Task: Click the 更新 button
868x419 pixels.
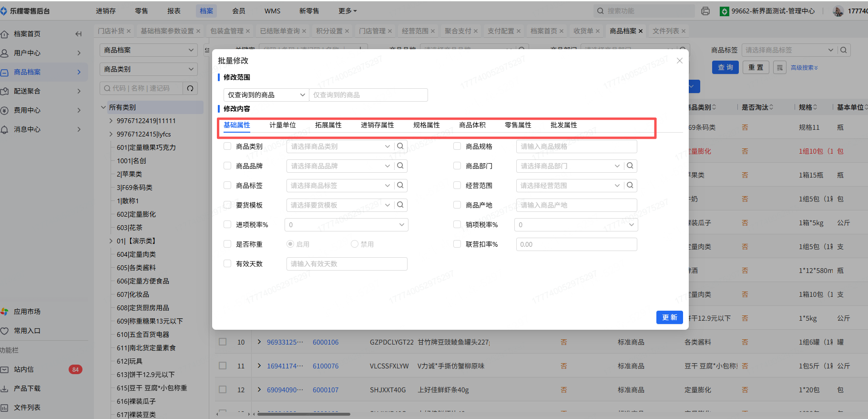Action: 670,317
